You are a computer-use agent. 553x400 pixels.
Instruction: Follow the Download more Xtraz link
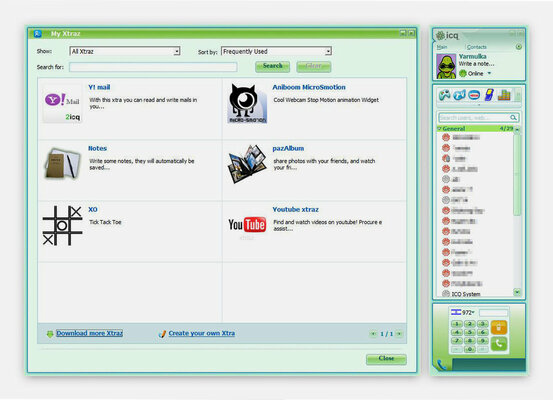point(90,333)
